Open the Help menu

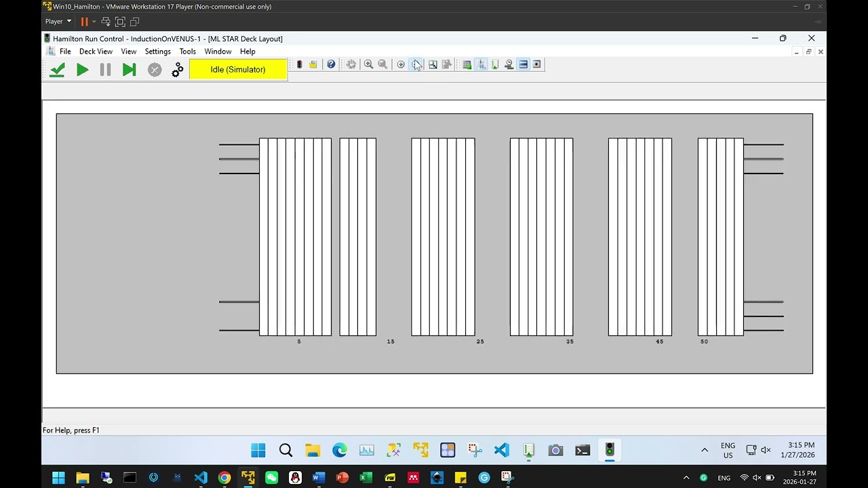[248, 52]
